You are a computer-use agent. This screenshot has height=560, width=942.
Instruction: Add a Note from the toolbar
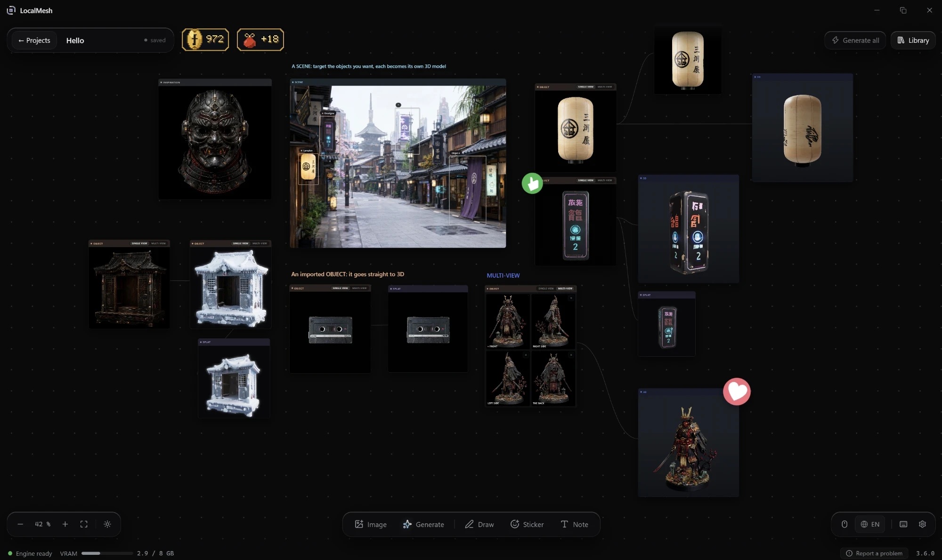click(x=574, y=524)
